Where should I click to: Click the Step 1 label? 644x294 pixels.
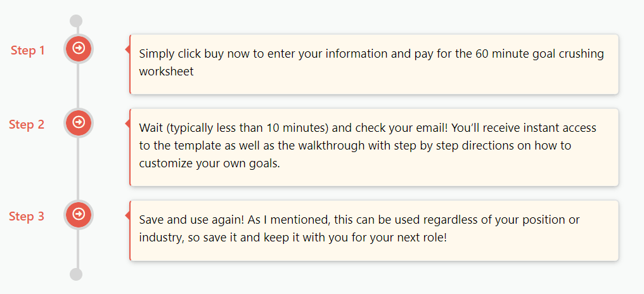point(27,51)
